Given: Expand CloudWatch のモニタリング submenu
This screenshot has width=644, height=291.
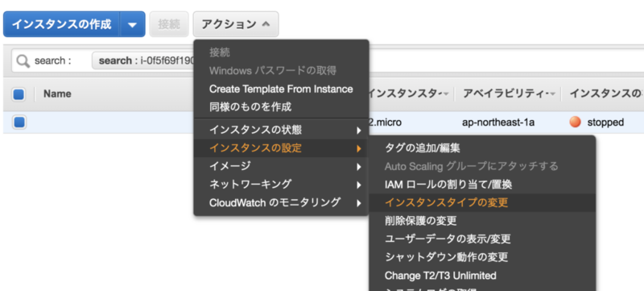Looking at the screenshot, I should (281, 202).
